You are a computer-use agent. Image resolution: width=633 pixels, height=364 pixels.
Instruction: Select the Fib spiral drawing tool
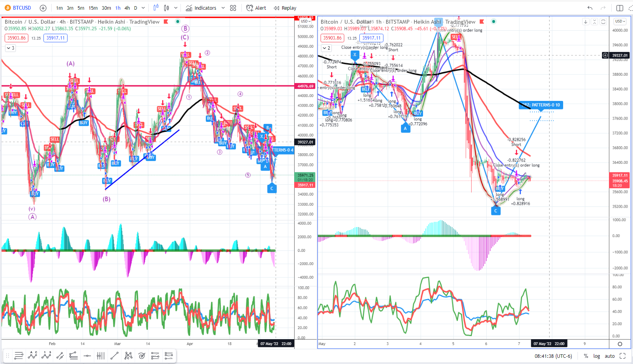(x=142, y=356)
